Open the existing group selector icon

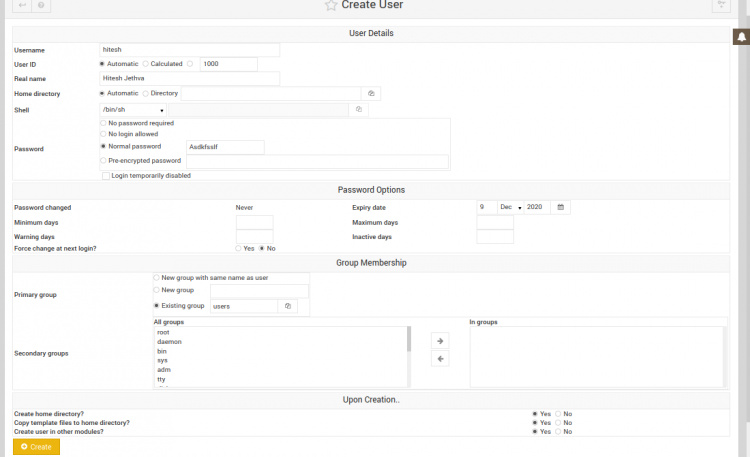[x=287, y=306]
